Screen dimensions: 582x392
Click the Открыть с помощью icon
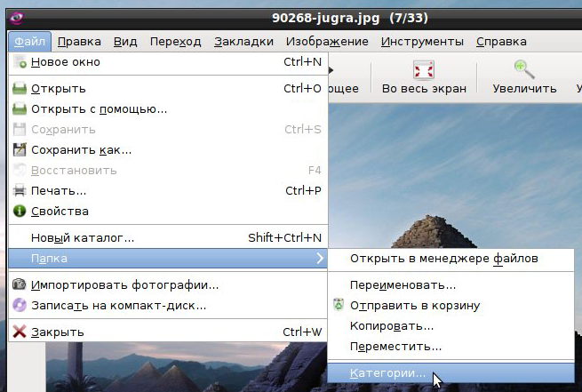pyautogui.click(x=20, y=109)
